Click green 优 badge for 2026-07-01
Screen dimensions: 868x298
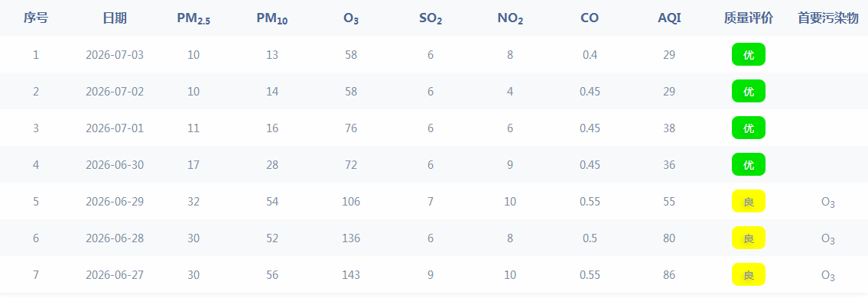pos(749,128)
